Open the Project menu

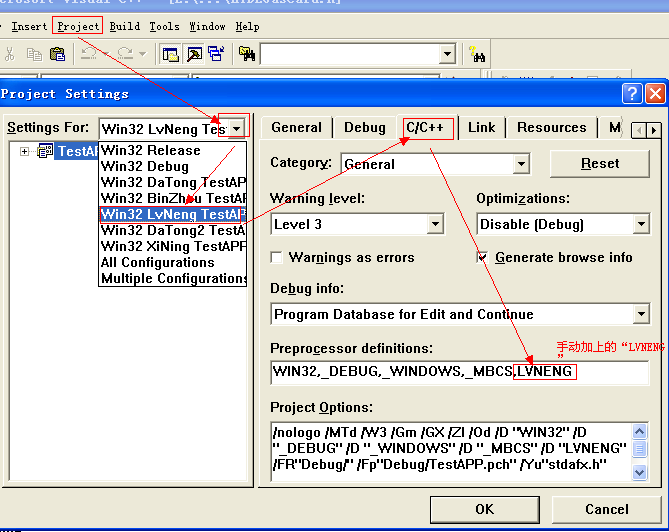pyautogui.click(x=78, y=26)
